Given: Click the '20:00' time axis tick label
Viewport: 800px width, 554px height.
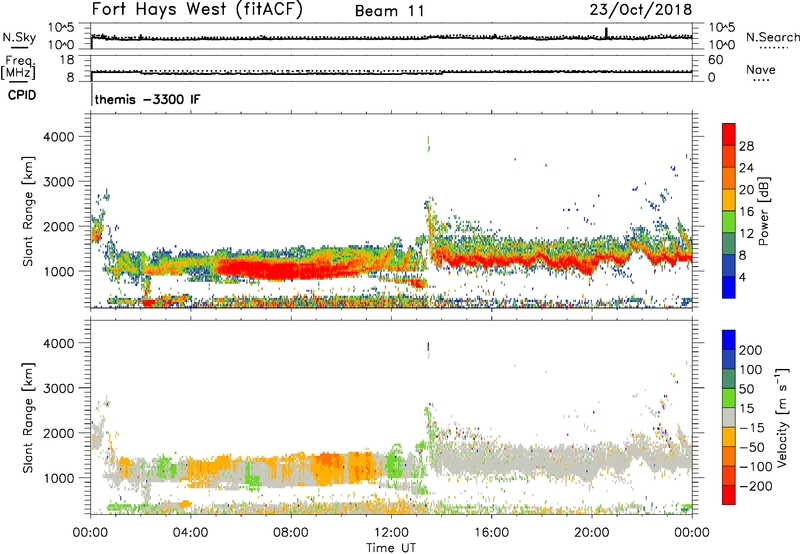Looking at the screenshot, I should tap(592, 533).
